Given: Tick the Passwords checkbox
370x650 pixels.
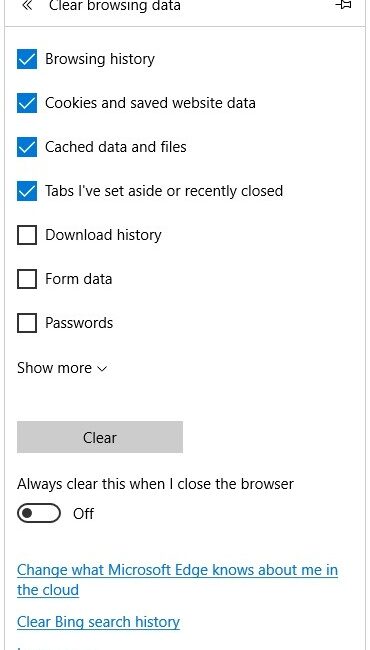Looking at the screenshot, I should point(27,323).
